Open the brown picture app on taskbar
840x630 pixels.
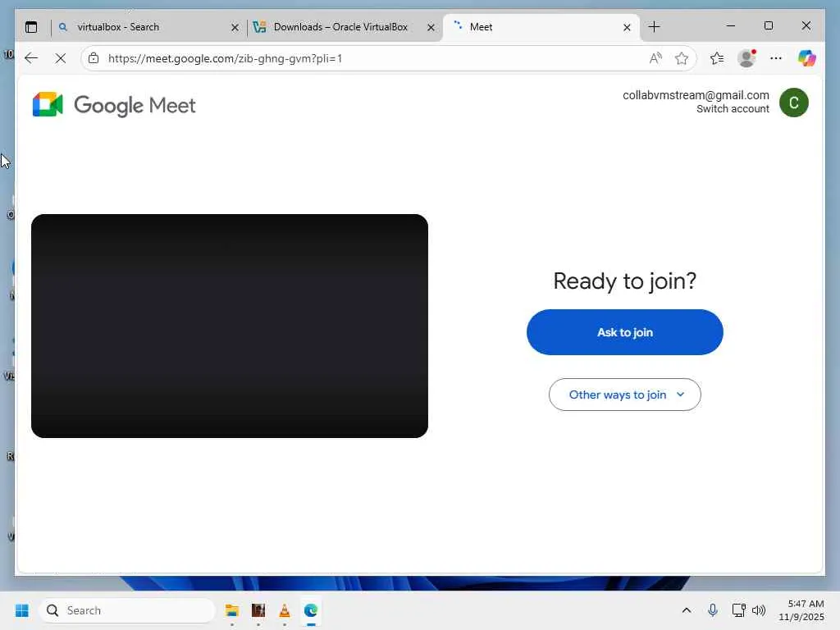point(258,610)
